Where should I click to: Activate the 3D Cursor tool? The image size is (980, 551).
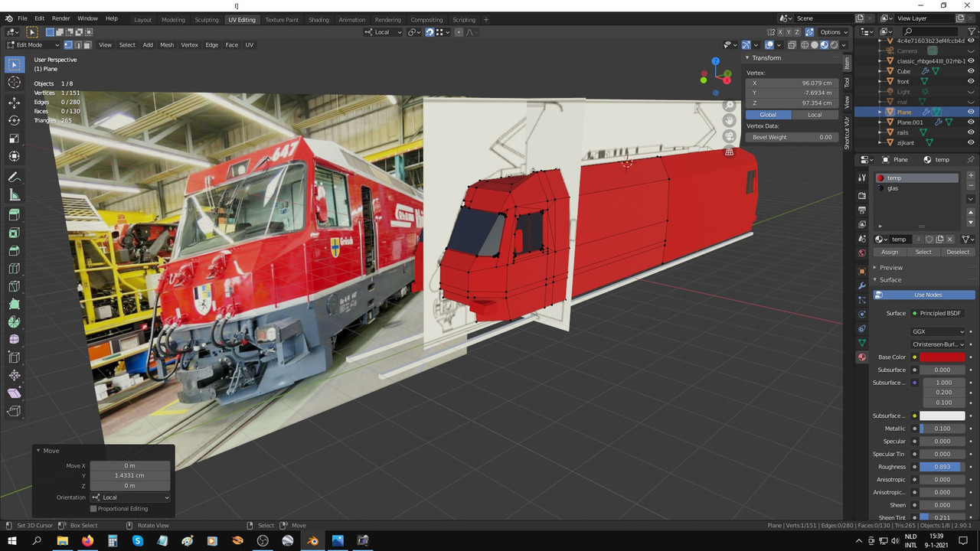coord(14,83)
